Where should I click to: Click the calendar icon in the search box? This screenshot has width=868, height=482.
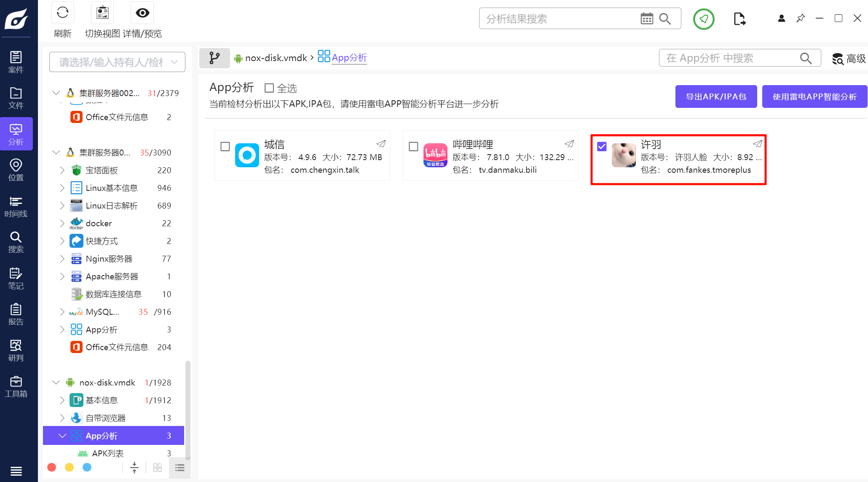(646, 19)
